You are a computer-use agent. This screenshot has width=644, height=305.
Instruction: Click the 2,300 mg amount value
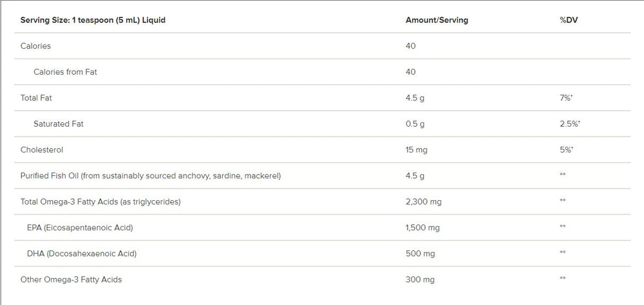coord(423,201)
